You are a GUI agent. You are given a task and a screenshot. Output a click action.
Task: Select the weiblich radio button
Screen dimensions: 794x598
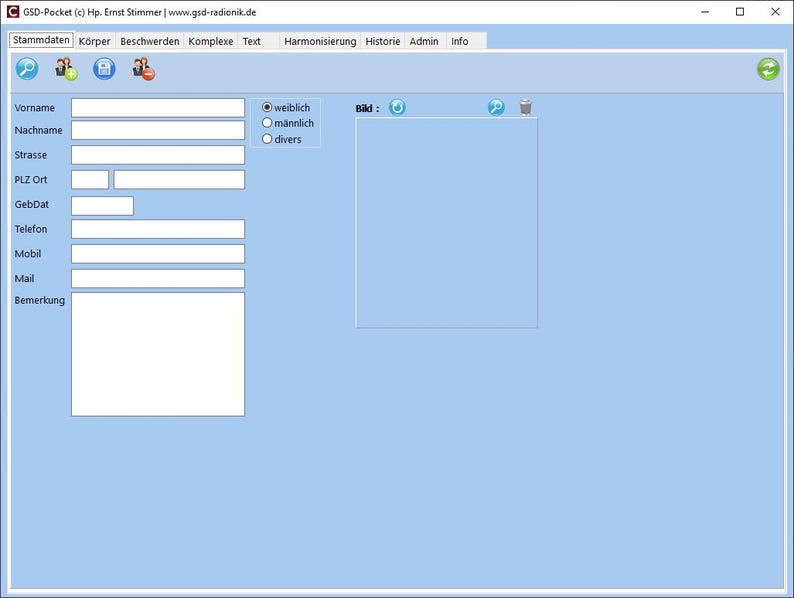pyautogui.click(x=267, y=107)
